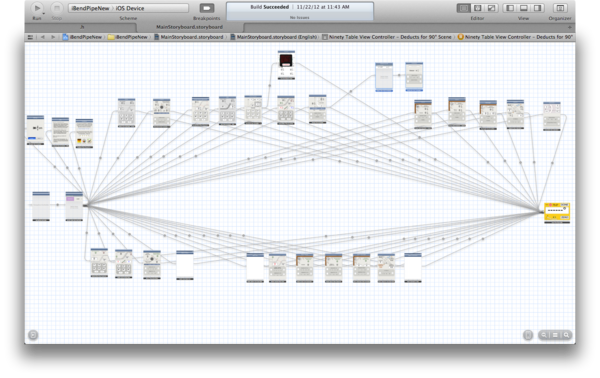Click MainStoryboard.storyboard file in jump bar
Viewport: 600px width, 378px height.
point(189,37)
